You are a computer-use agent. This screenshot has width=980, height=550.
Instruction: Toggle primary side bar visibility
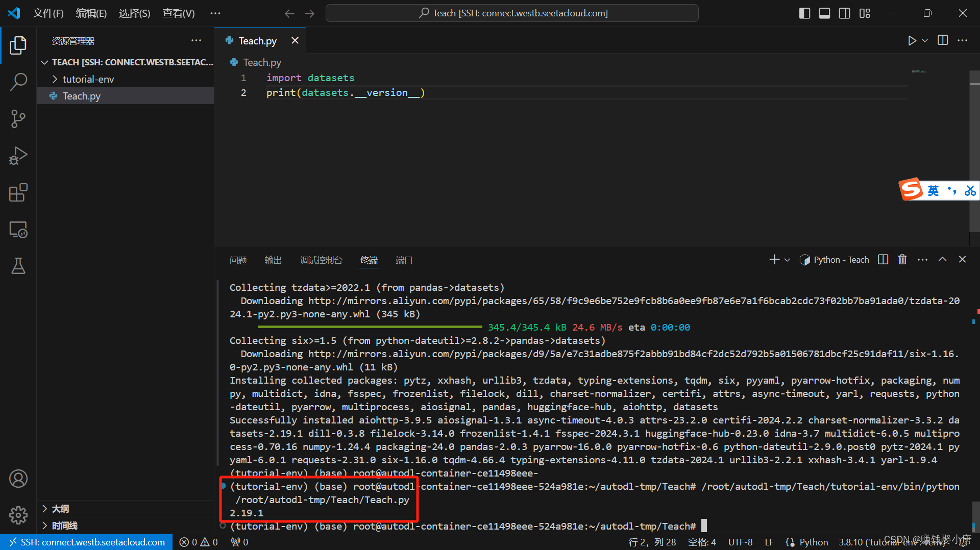click(x=804, y=13)
